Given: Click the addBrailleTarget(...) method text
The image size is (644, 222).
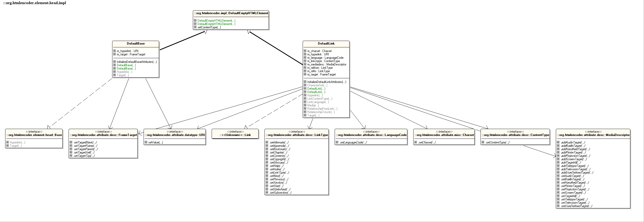Looking at the screenshot, I should pos(573,146).
